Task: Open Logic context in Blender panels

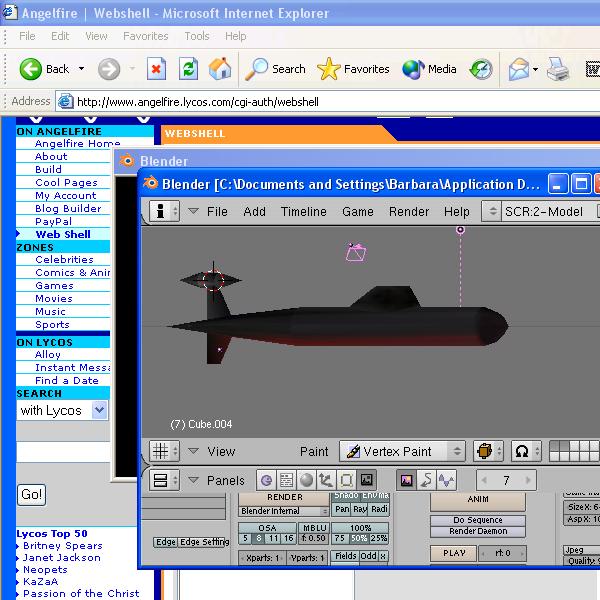Action: [x=267, y=480]
